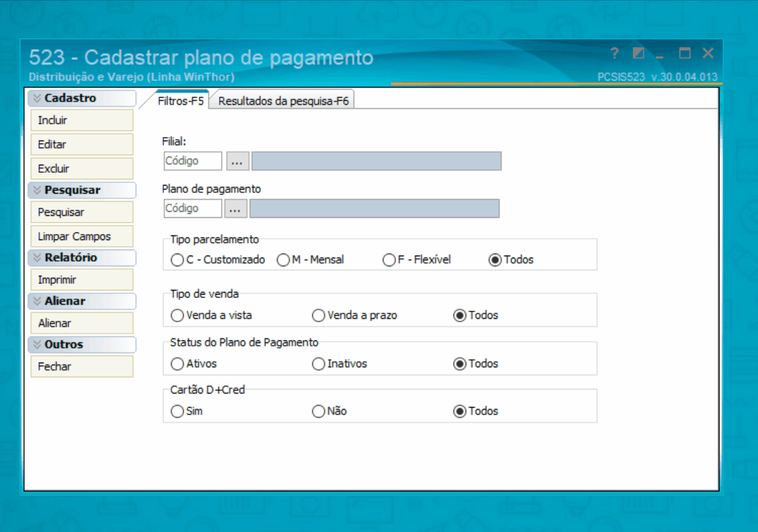Click the Excluir button
This screenshot has width=758, height=532.
point(81,169)
